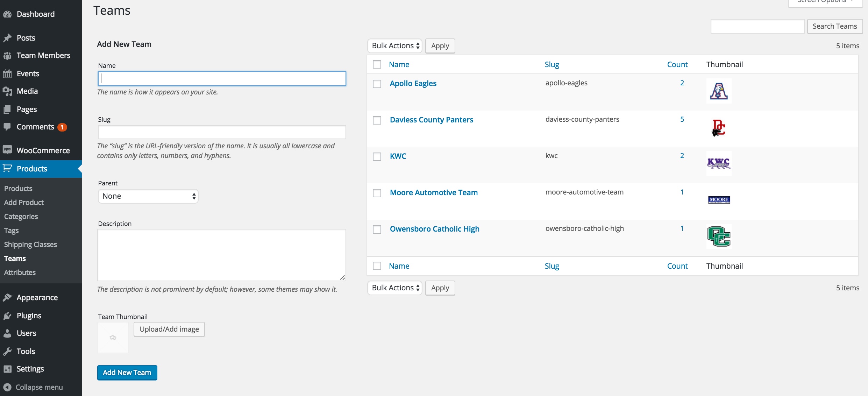This screenshot has height=396, width=868.
Task: Click the Events calendar icon
Action: click(x=7, y=73)
